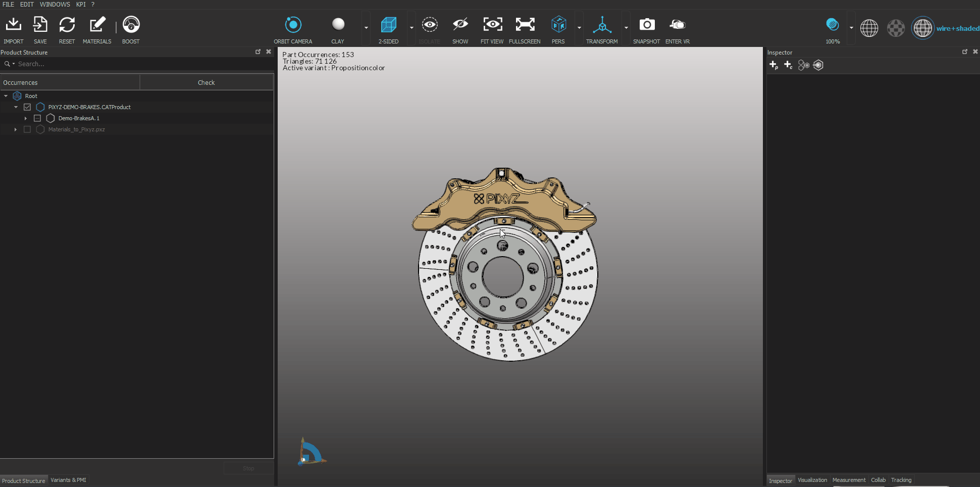Open the Tracking tab
Viewport: 980px width, 487px height.
coord(901,480)
